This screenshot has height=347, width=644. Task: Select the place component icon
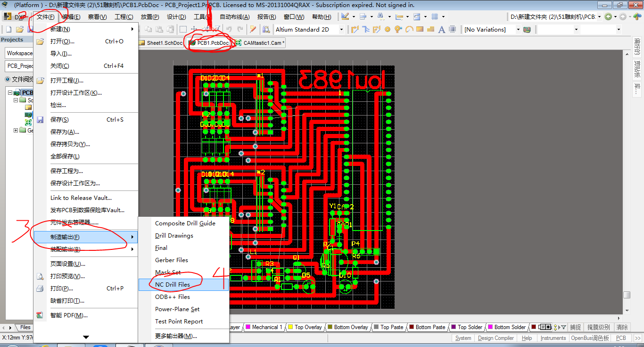coord(452,29)
